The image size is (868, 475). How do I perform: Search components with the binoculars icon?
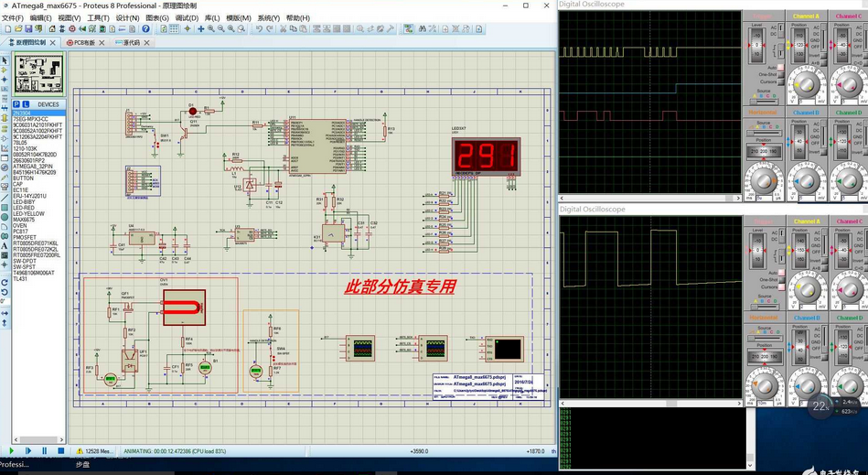tap(422, 28)
